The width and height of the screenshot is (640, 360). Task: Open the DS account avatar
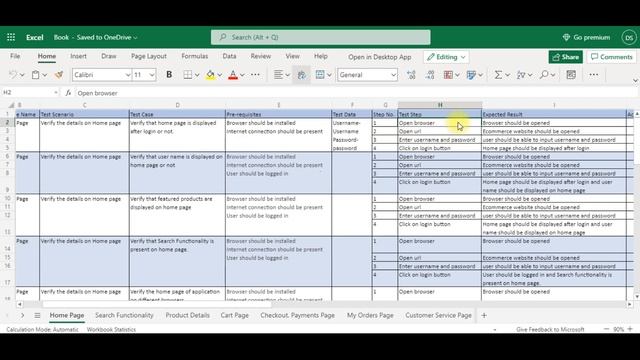point(629,37)
